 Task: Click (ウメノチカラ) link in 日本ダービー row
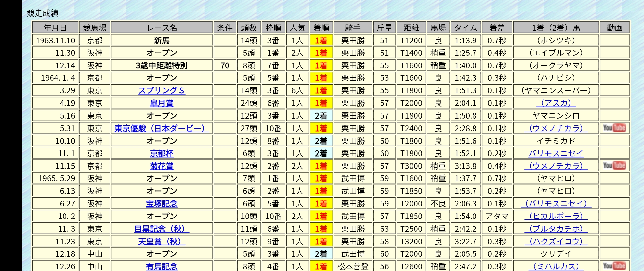556,128
